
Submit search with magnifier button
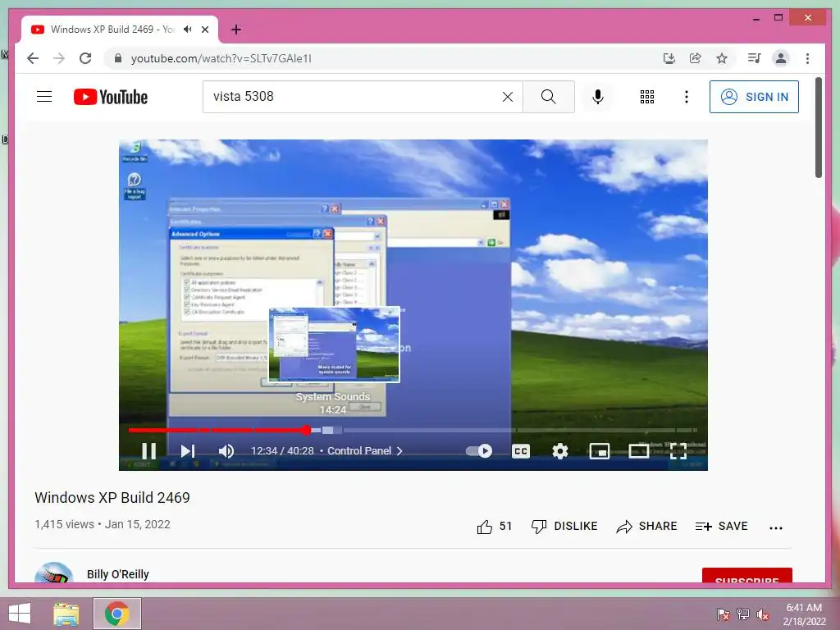[549, 97]
